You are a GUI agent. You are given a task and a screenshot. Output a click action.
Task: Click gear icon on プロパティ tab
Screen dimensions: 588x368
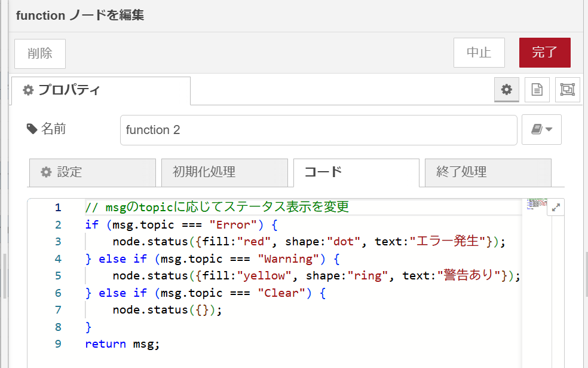(x=28, y=90)
